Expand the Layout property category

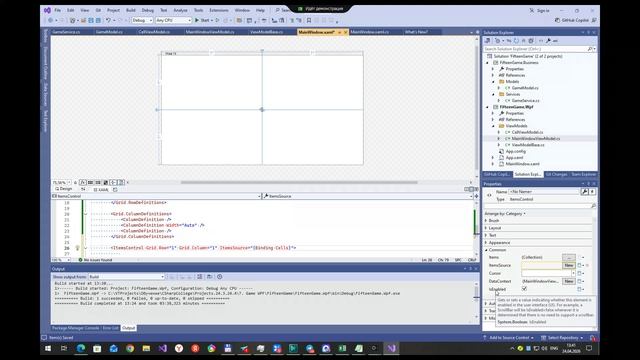coord(486,228)
